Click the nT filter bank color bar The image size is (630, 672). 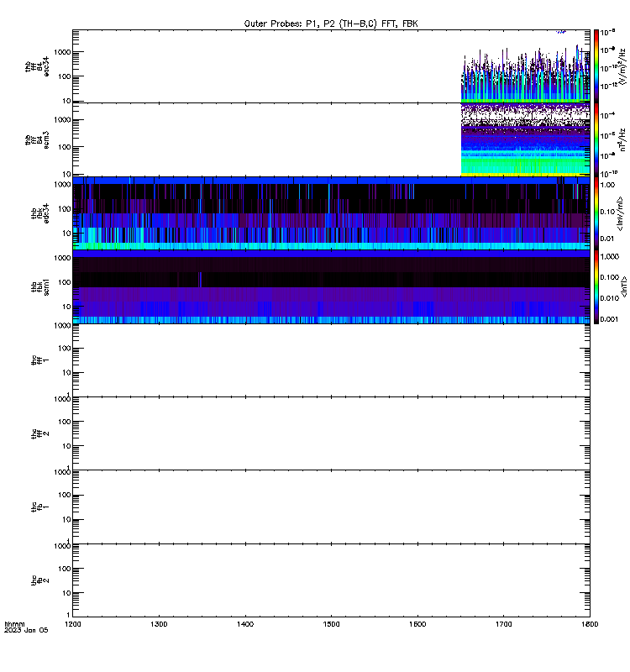tap(596, 286)
